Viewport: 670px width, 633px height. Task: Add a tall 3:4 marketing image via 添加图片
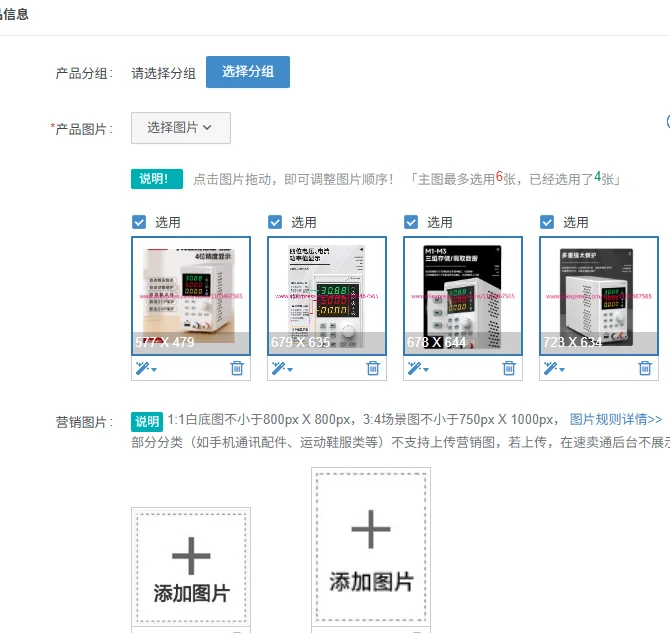tap(371, 547)
